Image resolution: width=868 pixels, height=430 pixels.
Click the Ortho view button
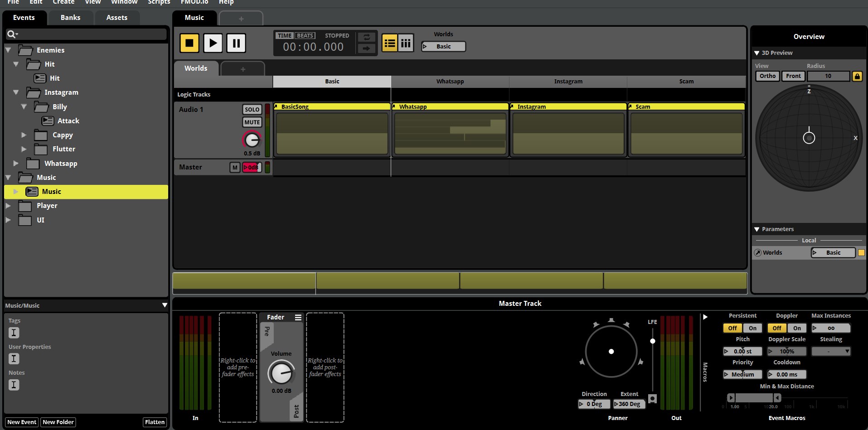[767, 76]
